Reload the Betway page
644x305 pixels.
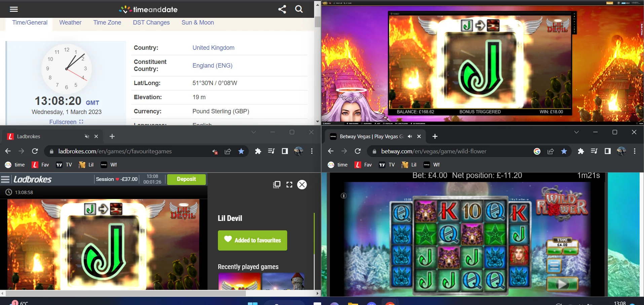point(358,151)
